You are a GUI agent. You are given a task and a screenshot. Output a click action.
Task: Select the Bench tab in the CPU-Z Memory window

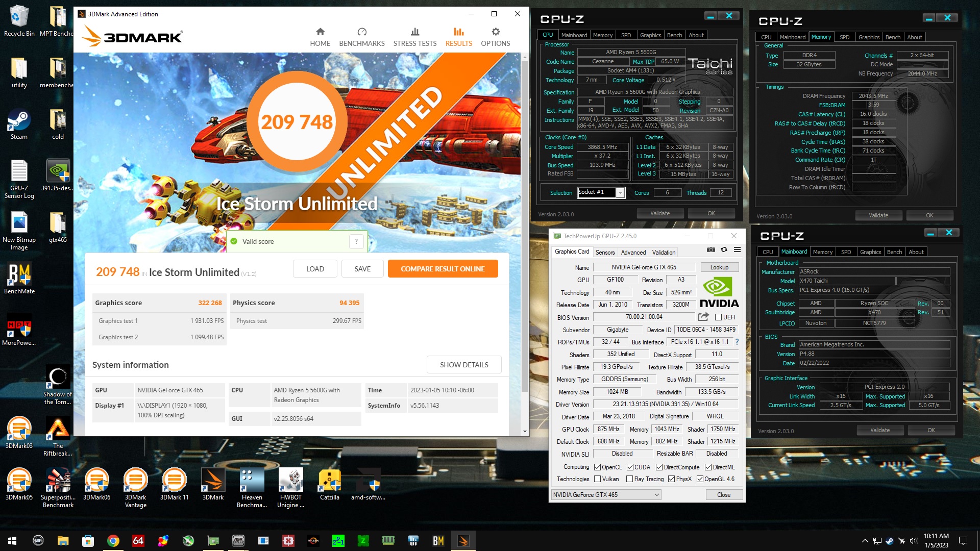coord(893,37)
